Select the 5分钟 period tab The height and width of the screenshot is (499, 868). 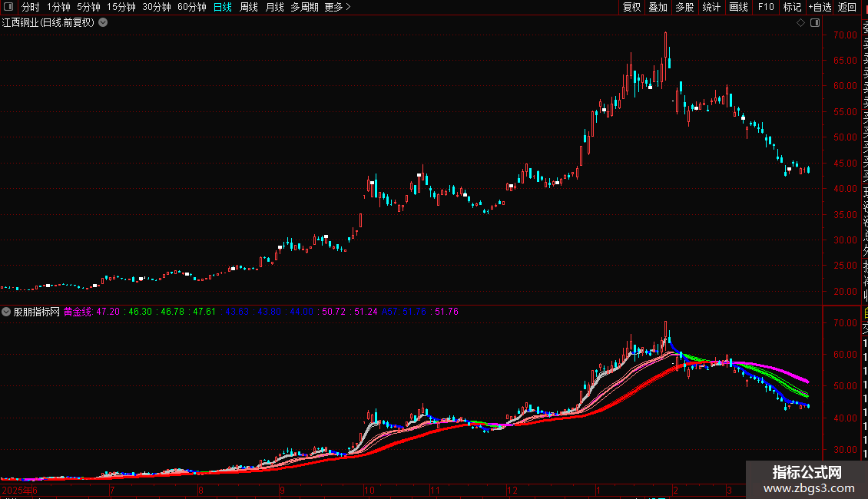coord(88,7)
